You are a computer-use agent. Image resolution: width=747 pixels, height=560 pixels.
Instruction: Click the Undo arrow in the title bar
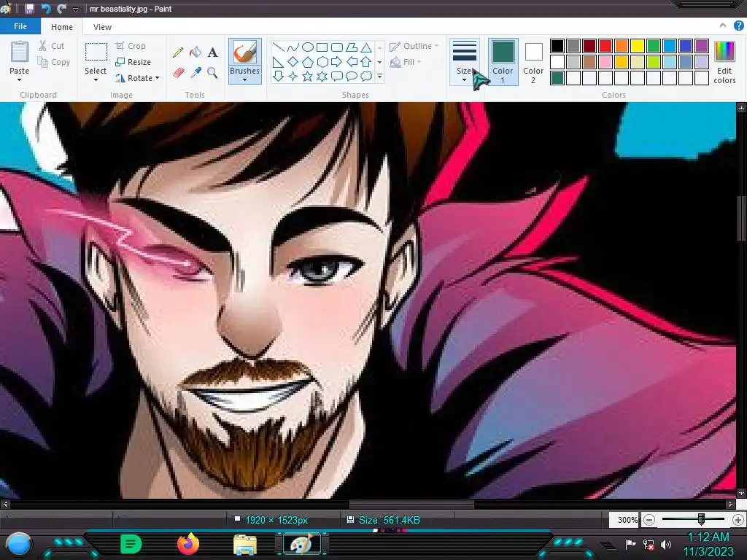pyautogui.click(x=46, y=9)
